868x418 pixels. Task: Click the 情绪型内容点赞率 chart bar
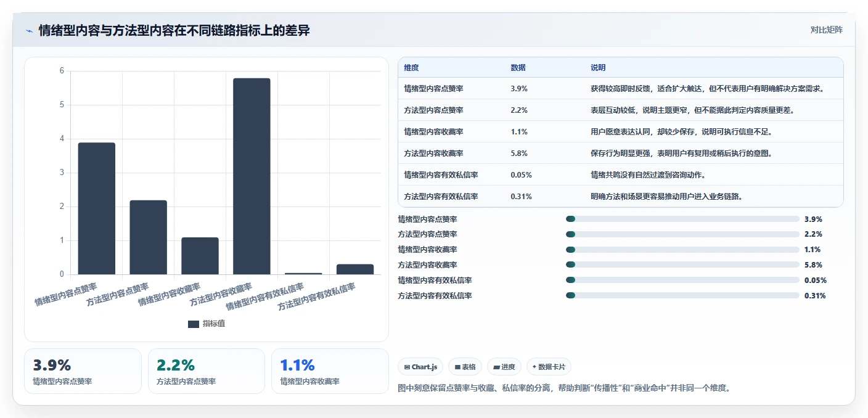[96, 208]
